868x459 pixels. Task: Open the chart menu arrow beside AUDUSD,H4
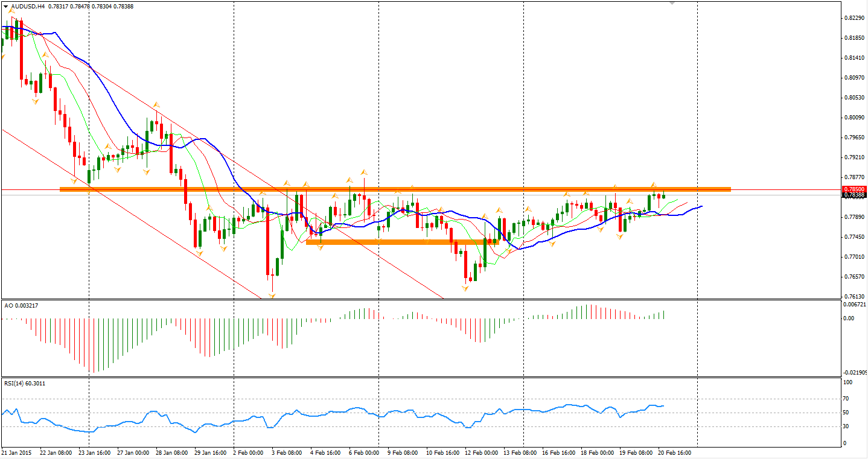pyautogui.click(x=6, y=7)
